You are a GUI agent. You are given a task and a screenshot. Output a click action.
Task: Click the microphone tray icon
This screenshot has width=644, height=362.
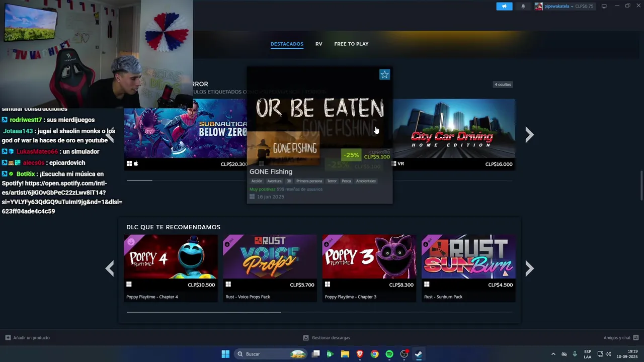[x=575, y=354]
